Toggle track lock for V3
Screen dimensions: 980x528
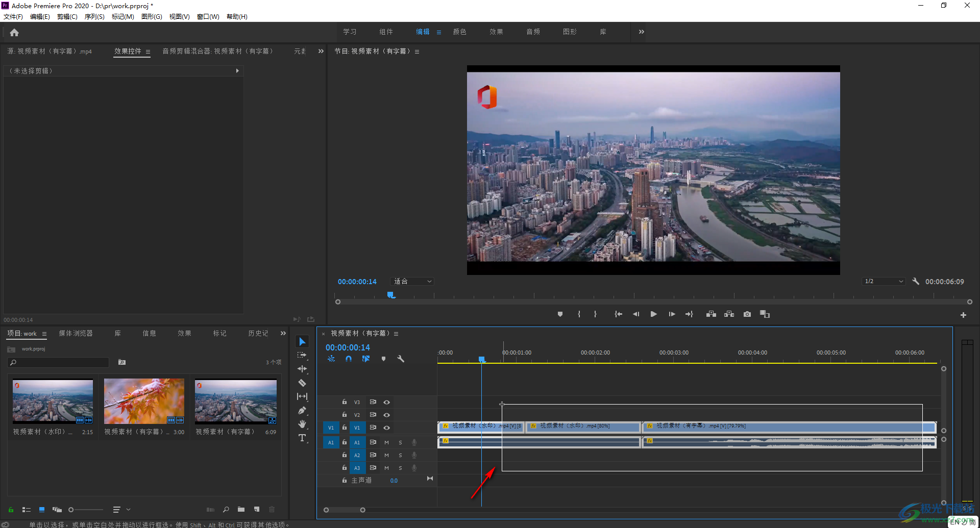(344, 402)
